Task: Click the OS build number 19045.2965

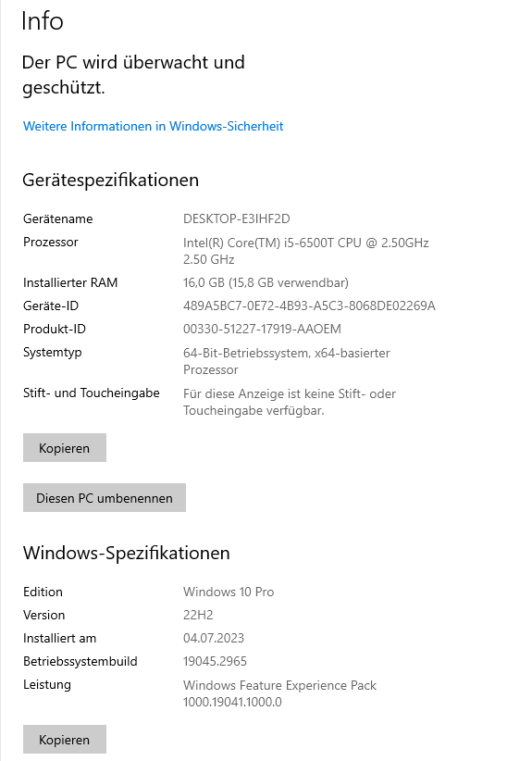Action: click(215, 662)
